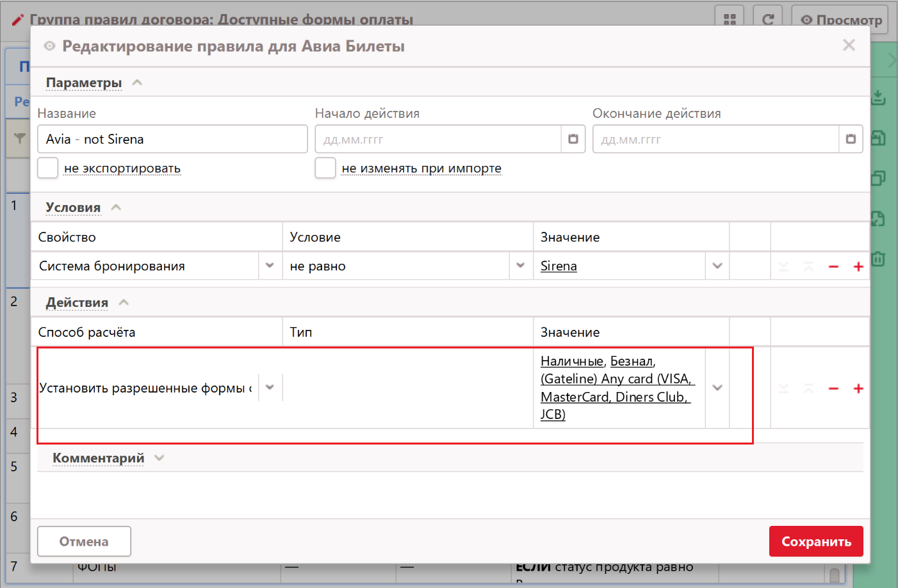Click the refresh icon in top toolbar
Screen dimensions: 898x588
(767, 19)
